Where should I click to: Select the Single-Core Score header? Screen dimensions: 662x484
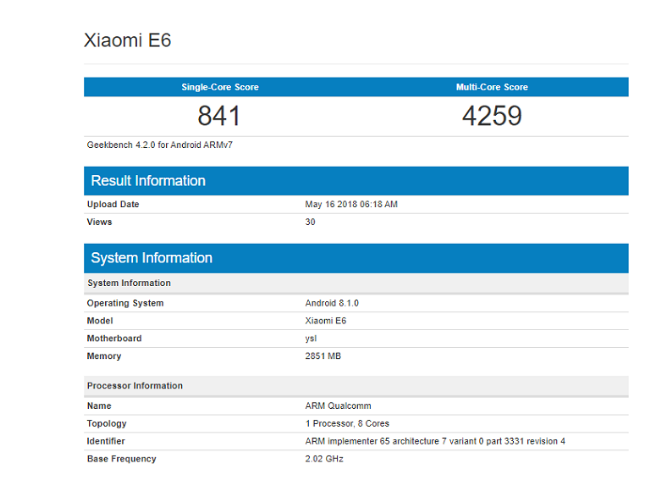pyautogui.click(x=220, y=87)
